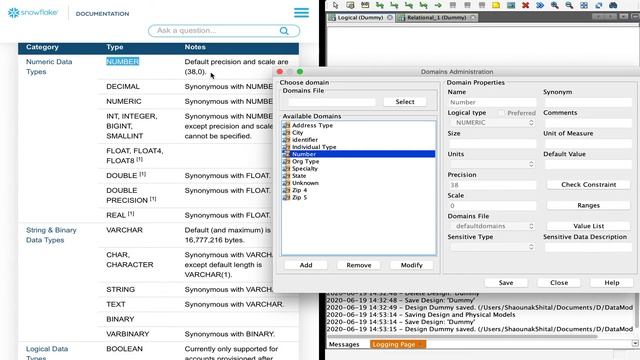Click the binoculars find icon
The image size is (640, 360).
coord(613,5)
